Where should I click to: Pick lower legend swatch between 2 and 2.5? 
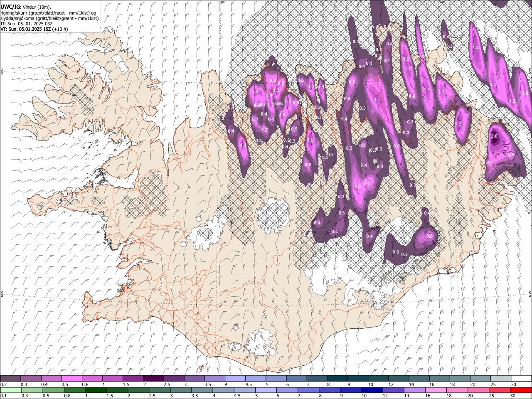point(138,390)
